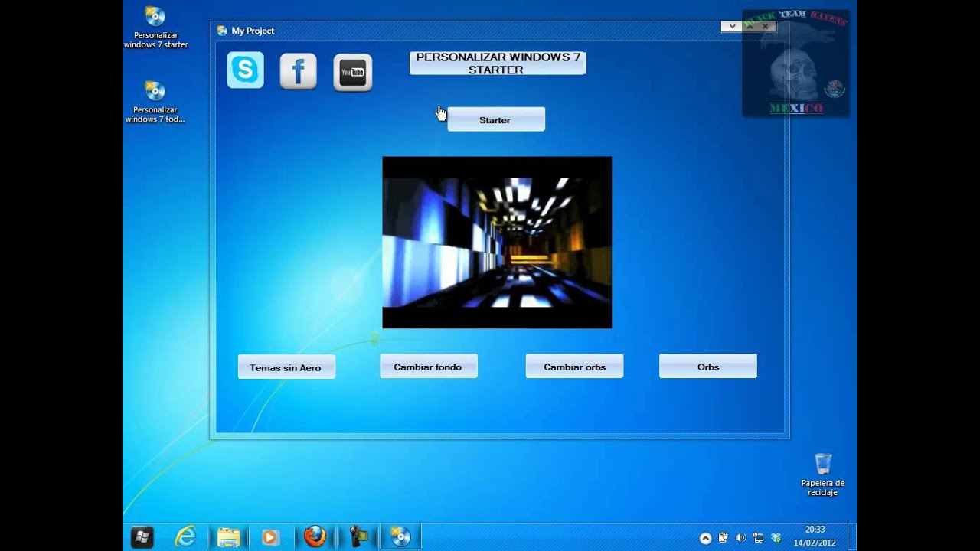980x551 pixels.
Task: Minimize the My Project window
Action: 732,26
